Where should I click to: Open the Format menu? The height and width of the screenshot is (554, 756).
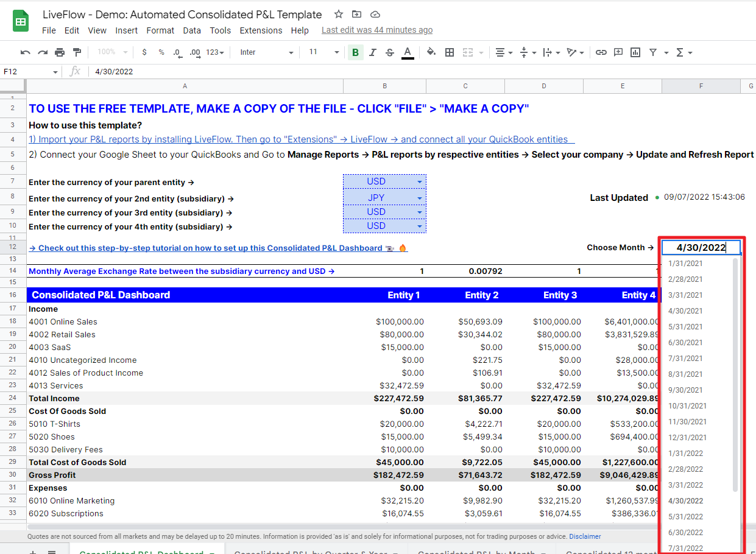[160, 30]
